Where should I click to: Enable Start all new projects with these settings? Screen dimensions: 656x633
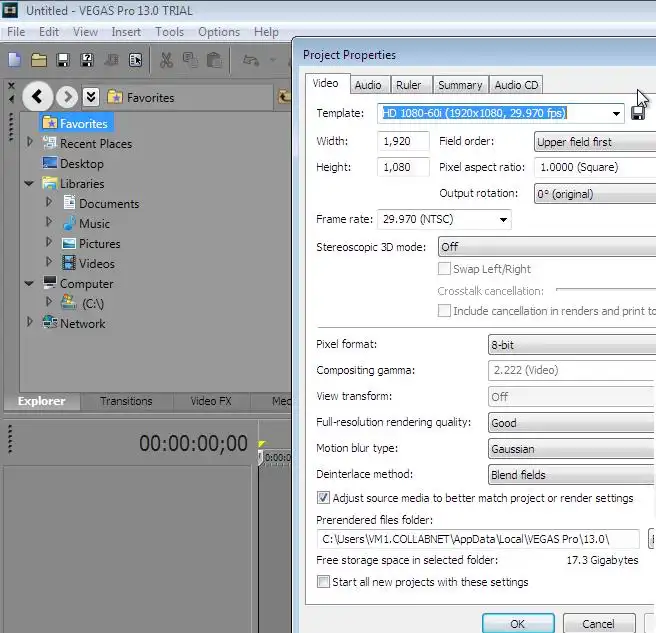tap(323, 582)
